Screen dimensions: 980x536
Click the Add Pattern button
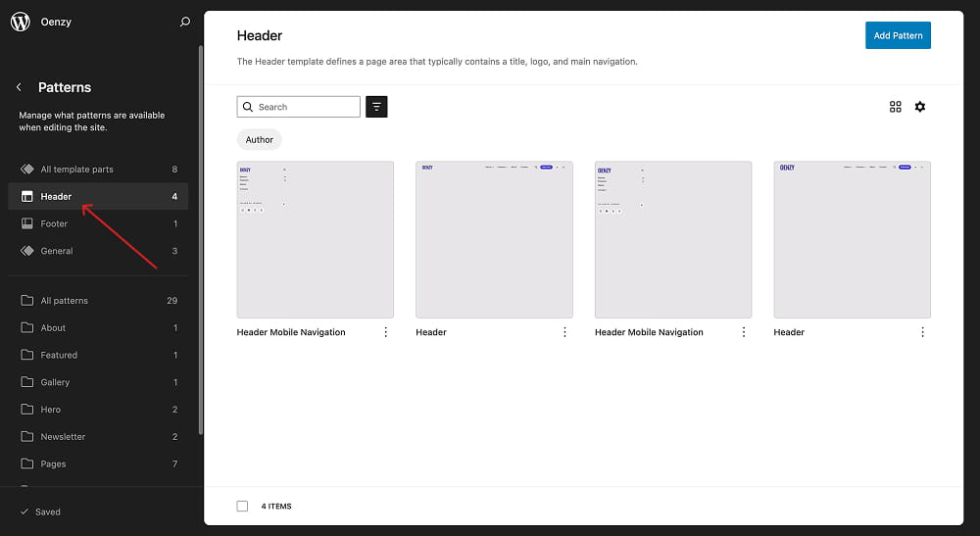[x=898, y=35]
